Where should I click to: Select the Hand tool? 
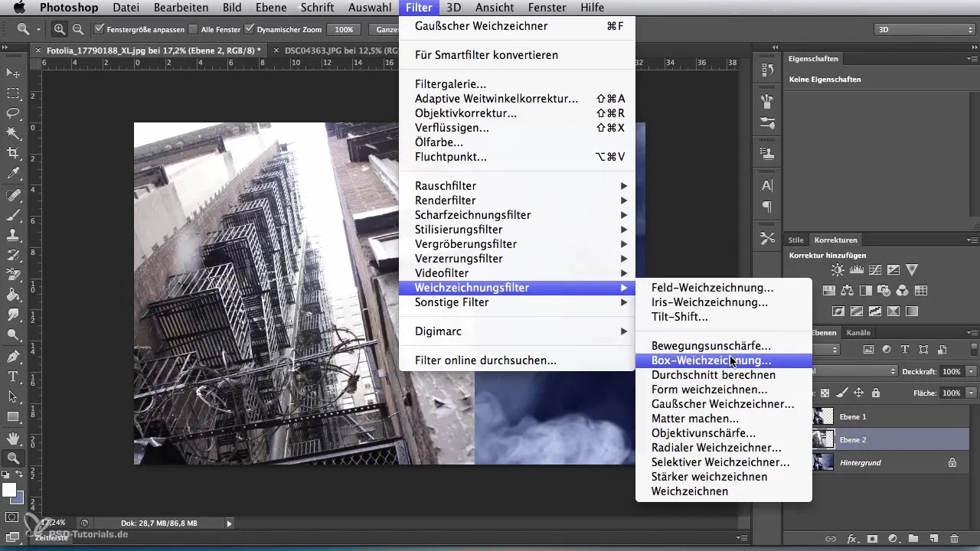point(13,439)
